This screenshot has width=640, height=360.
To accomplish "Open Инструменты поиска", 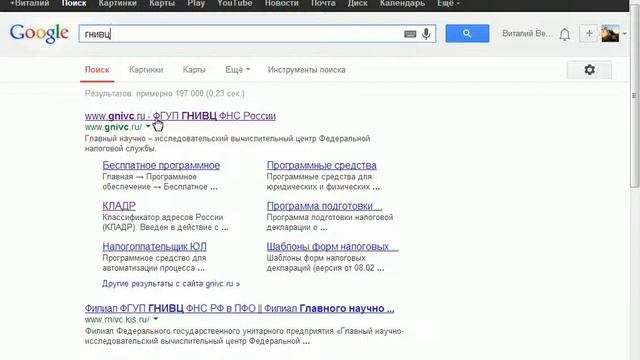I will click(307, 70).
